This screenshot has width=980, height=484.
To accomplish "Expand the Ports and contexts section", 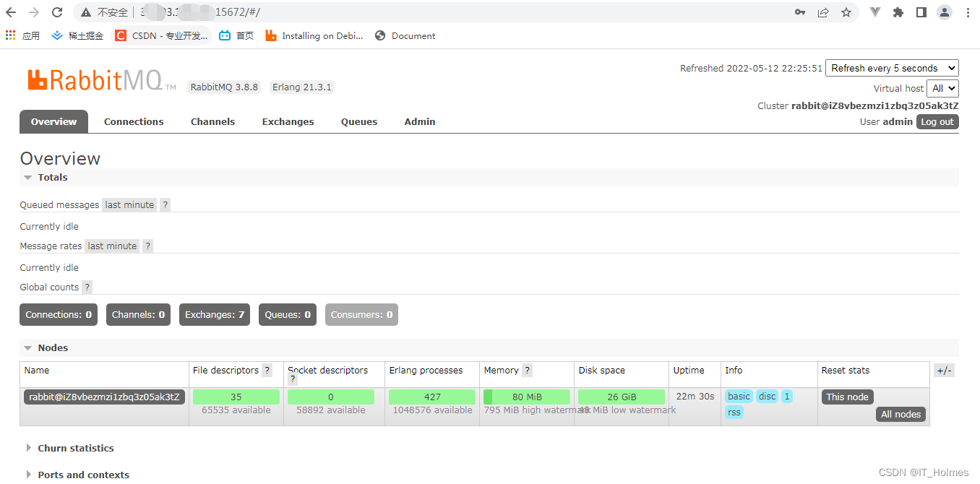I will pos(77,475).
